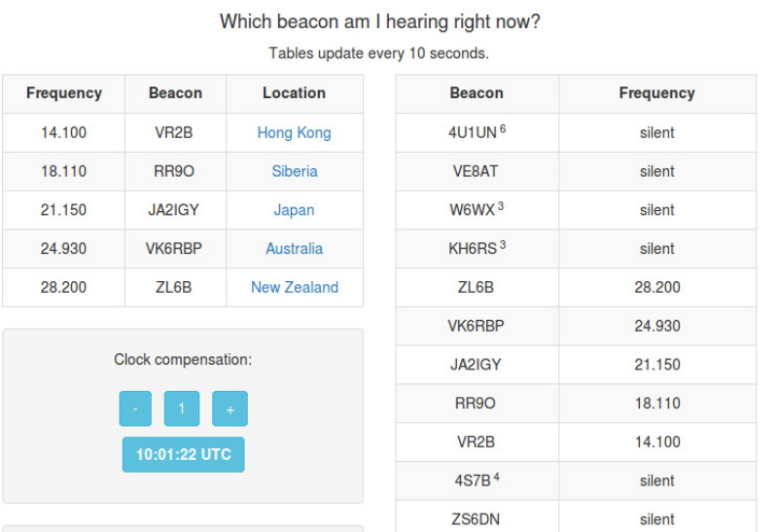Open the Australia location link
Screen dimensions: 778x532
pyautogui.click(x=294, y=249)
